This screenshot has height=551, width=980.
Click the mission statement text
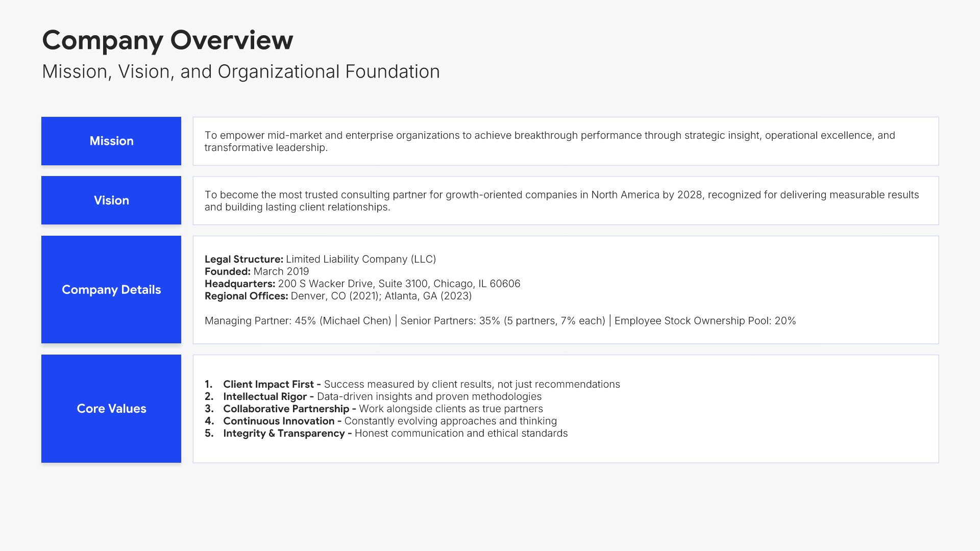549,141
